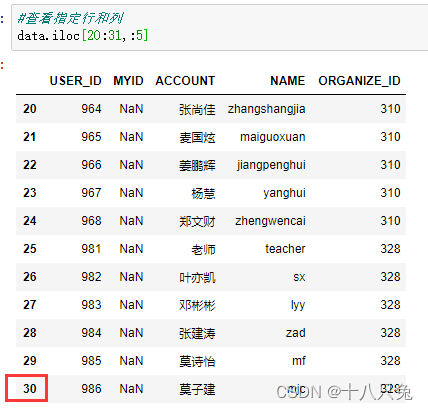
Task: Click the ACCOUNT cell 老师
Action: pyautogui.click(x=203, y=250)
